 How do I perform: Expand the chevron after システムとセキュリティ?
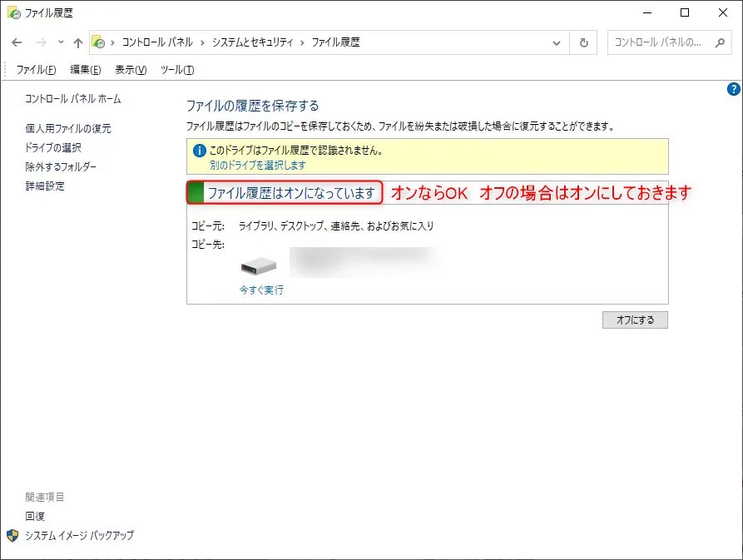[x=303, y=42]
